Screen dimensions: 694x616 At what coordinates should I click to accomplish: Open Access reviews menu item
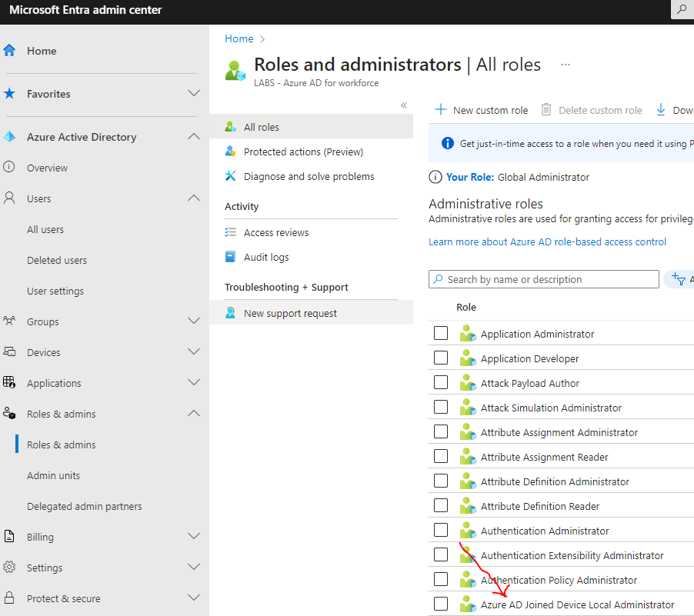(x=276, y=232)
